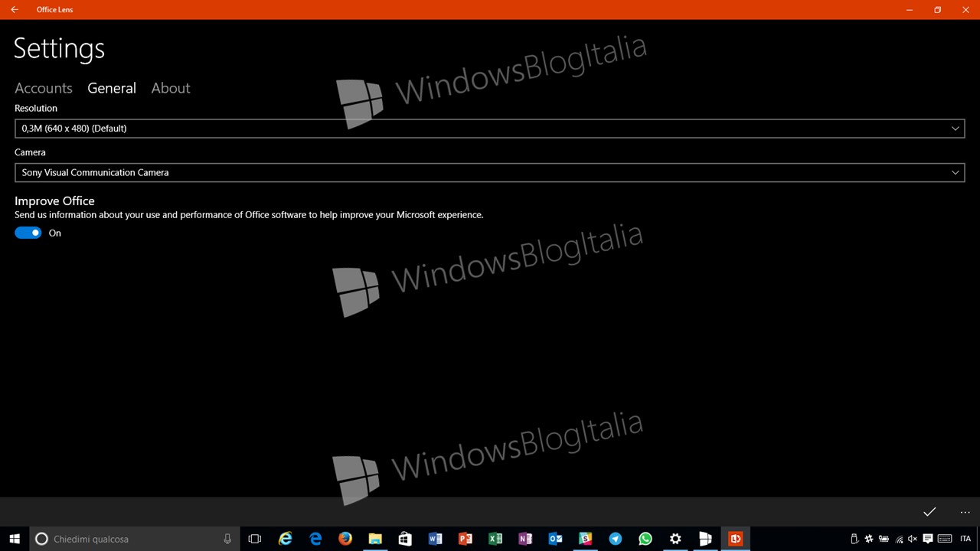Open Task View from the taskbar
The height and width of the screenshot is (551, 980).
click(x=255, y=539)
